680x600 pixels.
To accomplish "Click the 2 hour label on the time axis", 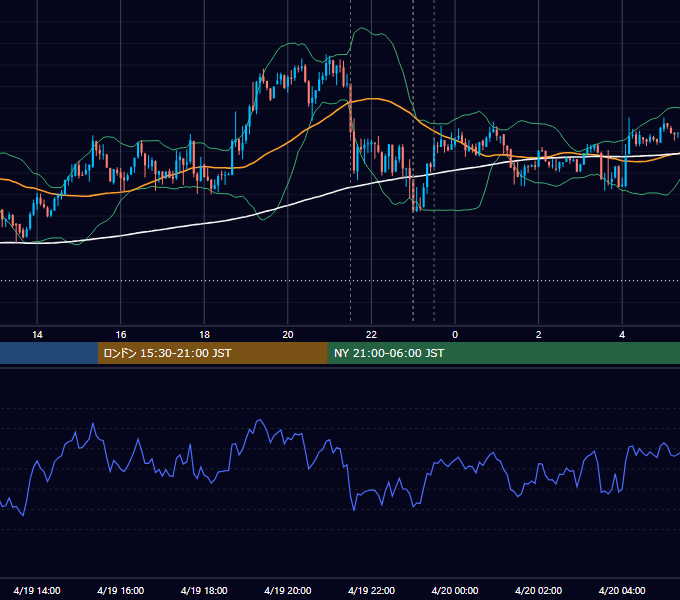I will [x=539, y=335].
